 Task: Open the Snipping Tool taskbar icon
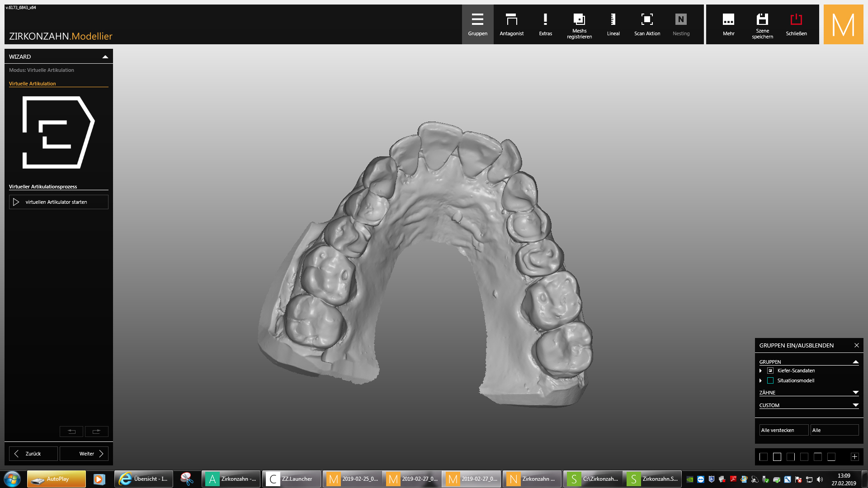[x=187, y=479]
